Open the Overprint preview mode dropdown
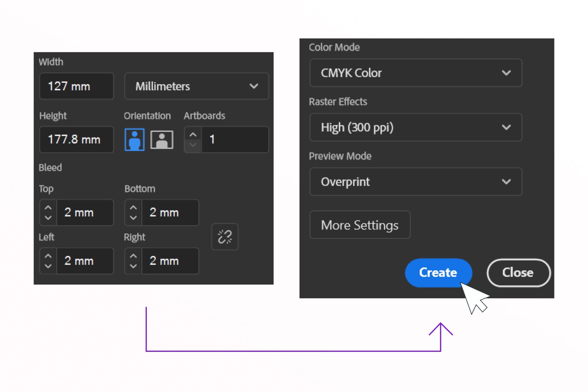 (415, 182)
